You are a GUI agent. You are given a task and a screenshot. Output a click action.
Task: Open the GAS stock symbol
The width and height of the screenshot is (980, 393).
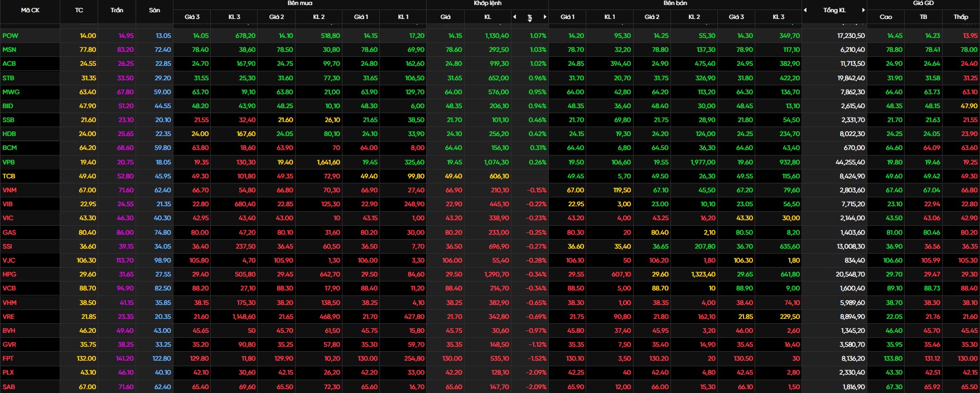(9, 232)
